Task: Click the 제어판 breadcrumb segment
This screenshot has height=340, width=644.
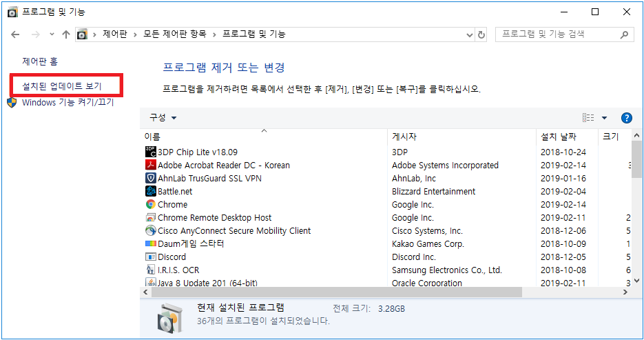Action: coord(115,34)
